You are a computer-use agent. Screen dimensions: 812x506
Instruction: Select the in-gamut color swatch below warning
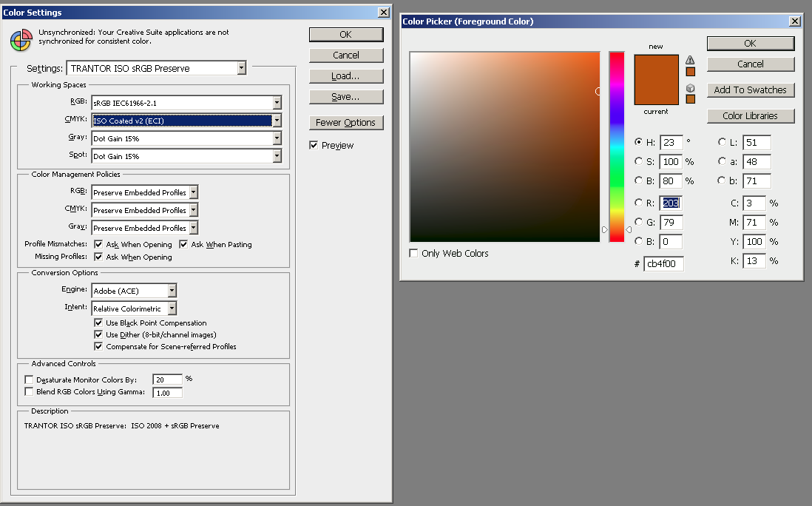[x=690, y=72]
